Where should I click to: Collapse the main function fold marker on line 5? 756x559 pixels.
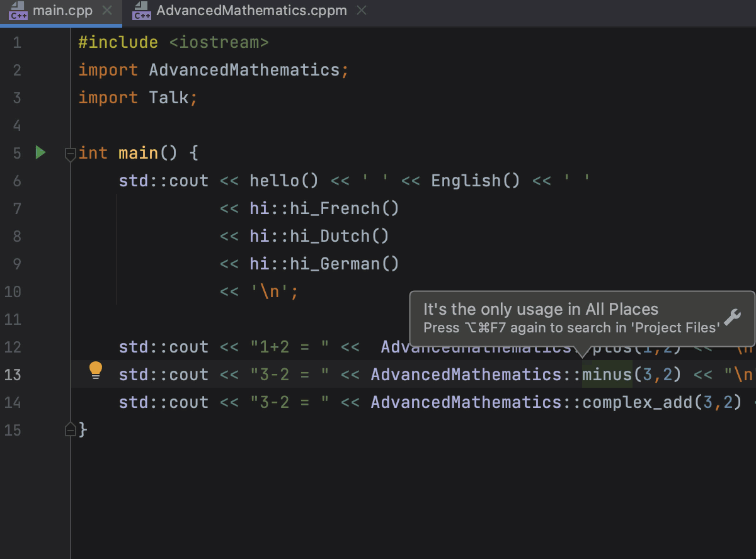tap(71, 153)
